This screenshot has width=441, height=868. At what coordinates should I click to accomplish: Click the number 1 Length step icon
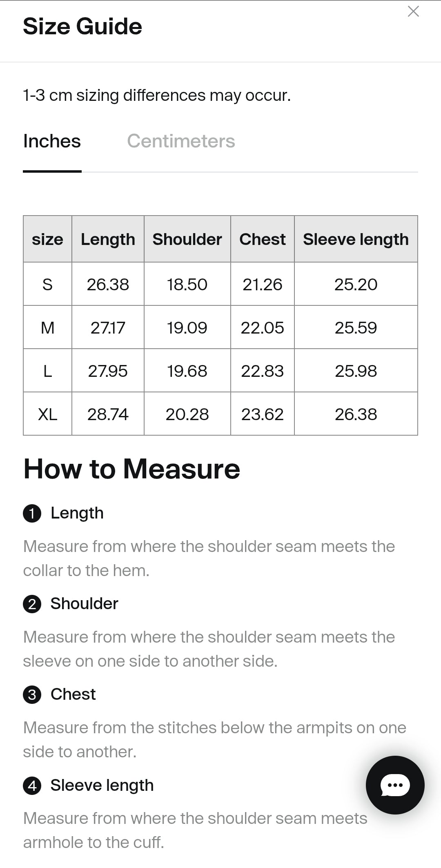(x=32, y=514)
